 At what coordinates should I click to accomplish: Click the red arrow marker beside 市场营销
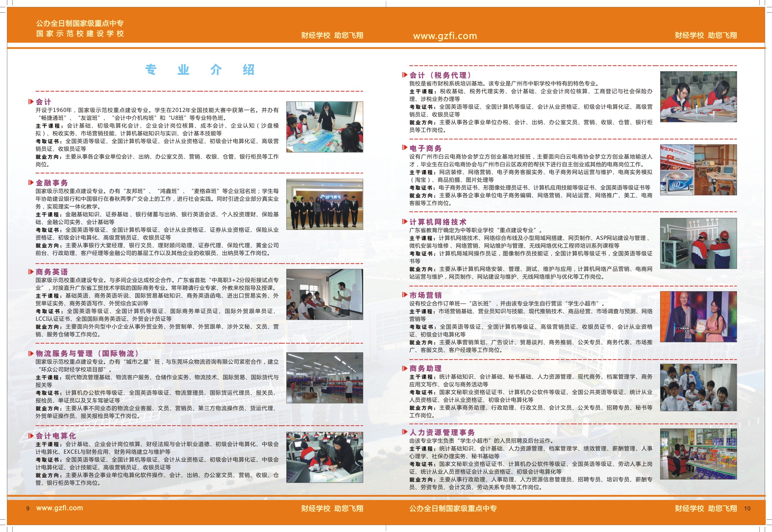pos(405,294)
